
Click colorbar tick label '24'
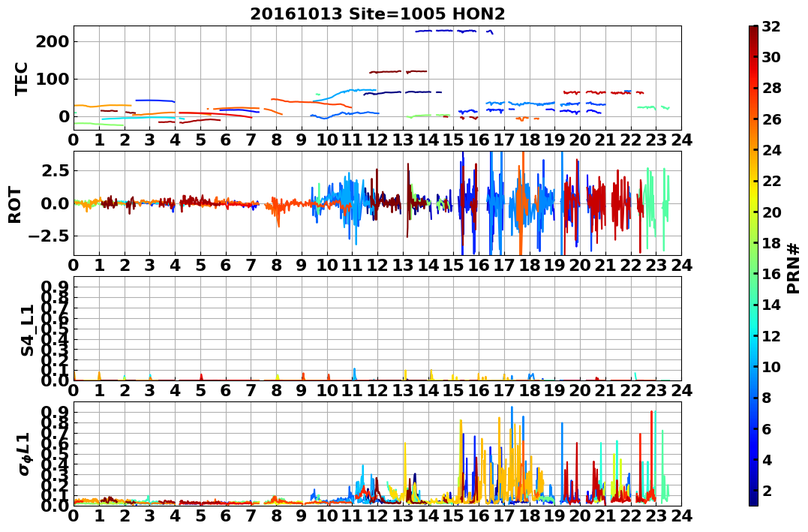(772, 150)
